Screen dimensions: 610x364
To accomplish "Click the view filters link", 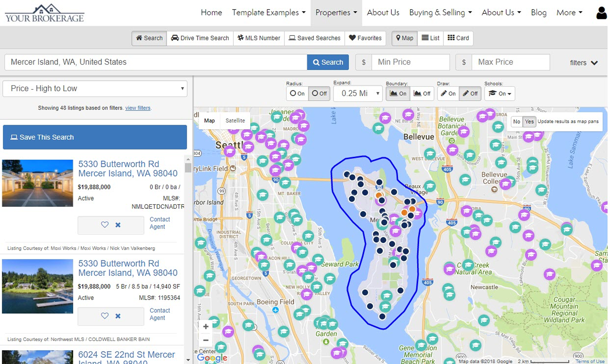I will [x=138, y=108].
